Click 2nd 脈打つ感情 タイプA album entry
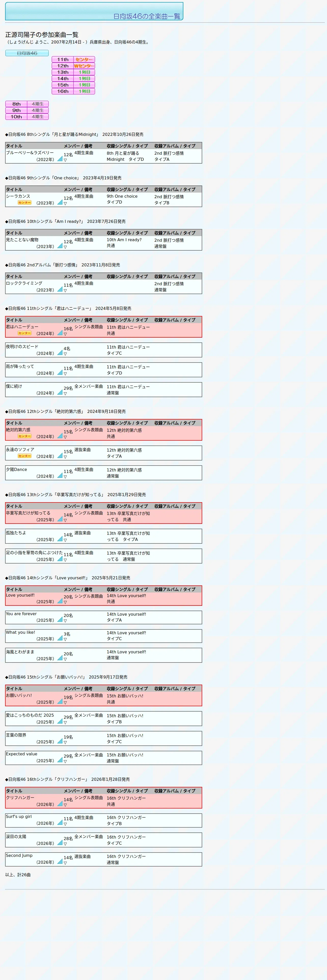Screen dimensions: 327x980 point(169,156)
